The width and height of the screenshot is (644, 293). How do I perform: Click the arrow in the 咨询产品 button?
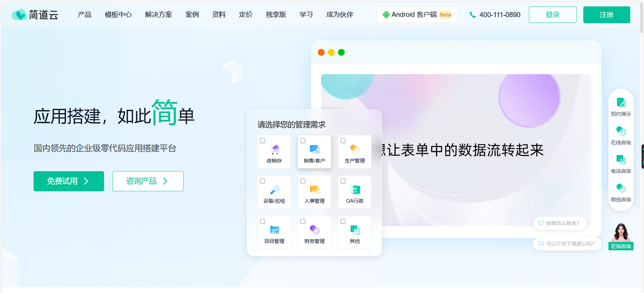point(166,181)
